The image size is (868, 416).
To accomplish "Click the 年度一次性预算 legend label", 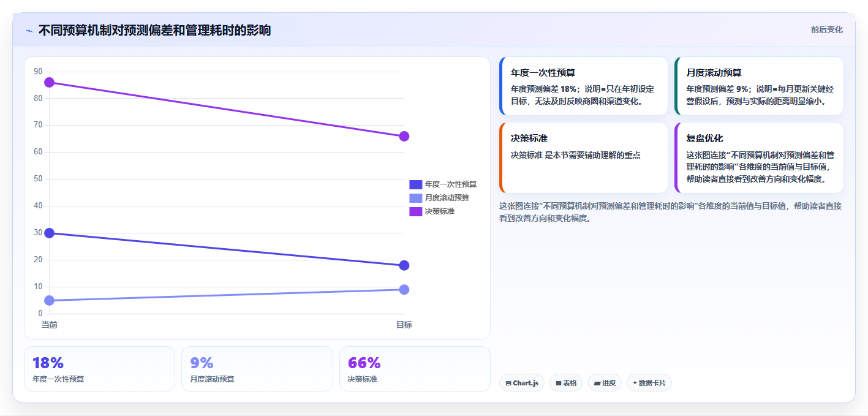I will pyautogui.click(x=451, y=184).
